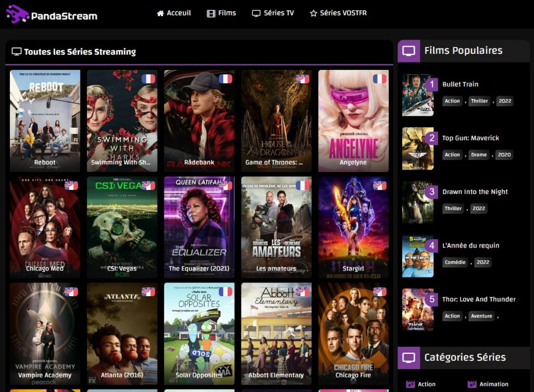Click the Drame tag under Top Gun: Maverick
534x392 pixels.
coord(479,155)
